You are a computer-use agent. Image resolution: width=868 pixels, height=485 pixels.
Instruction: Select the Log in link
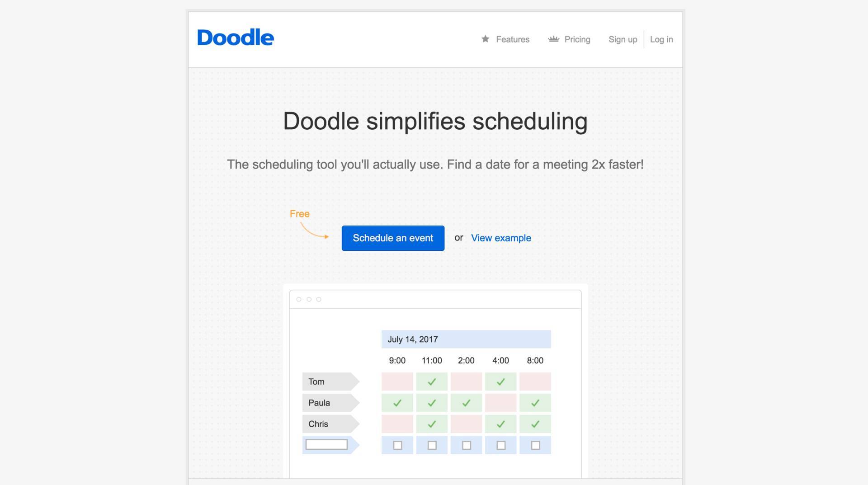pos(661,39)
